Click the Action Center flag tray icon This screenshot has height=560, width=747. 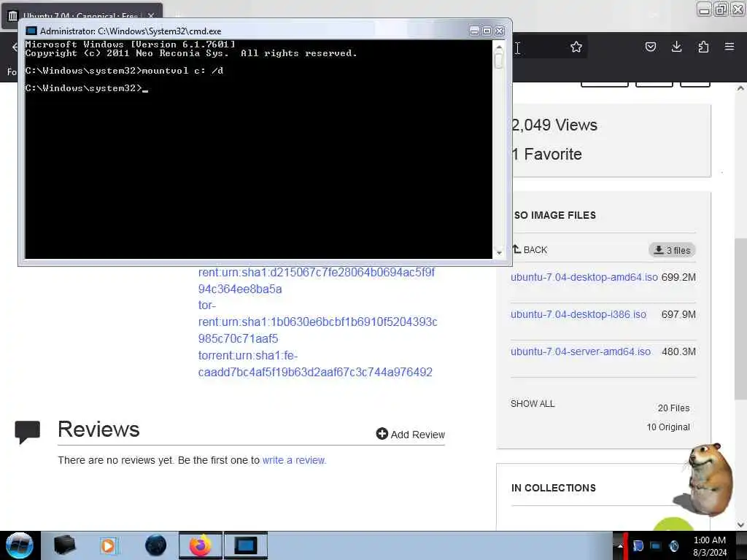(x=638, y=546)
